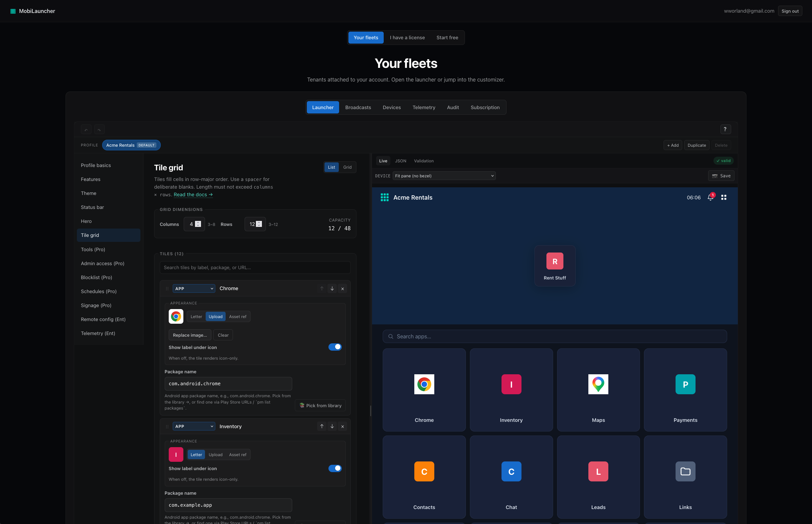Click the Rows stepper arrows
This screenshot has height=524, width=812.
[x=259, y=224]
